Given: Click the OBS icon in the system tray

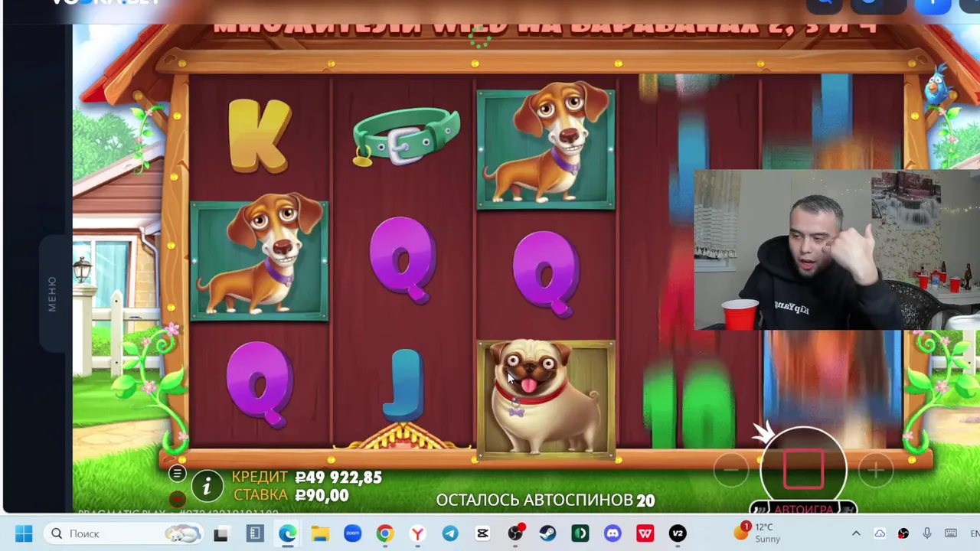Looking at the screenshot, I should pyautogui.click(x=903, y=533).
